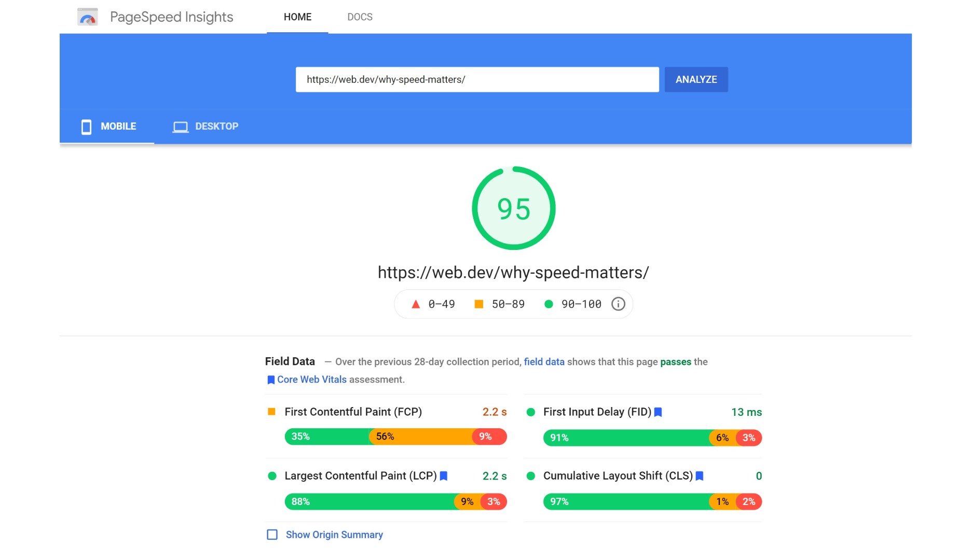This screenshot has height=560, width=972.
Task: Click the orange 56% FCP bar segment
Action: tap(421, 437)
